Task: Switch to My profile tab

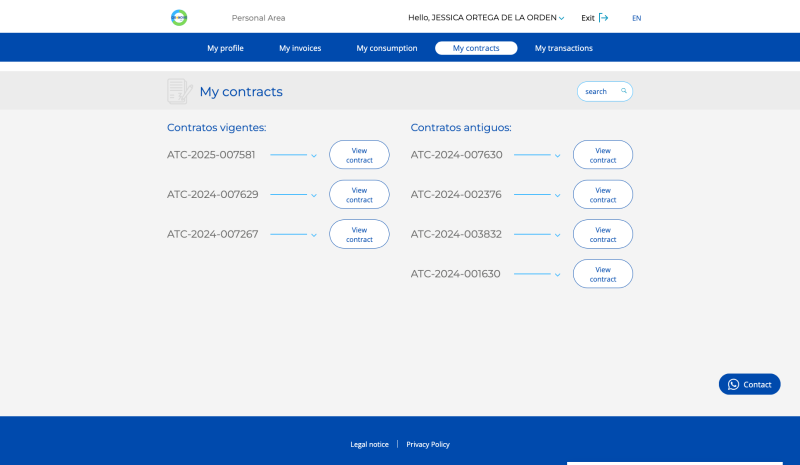Action: coord(225,48)
